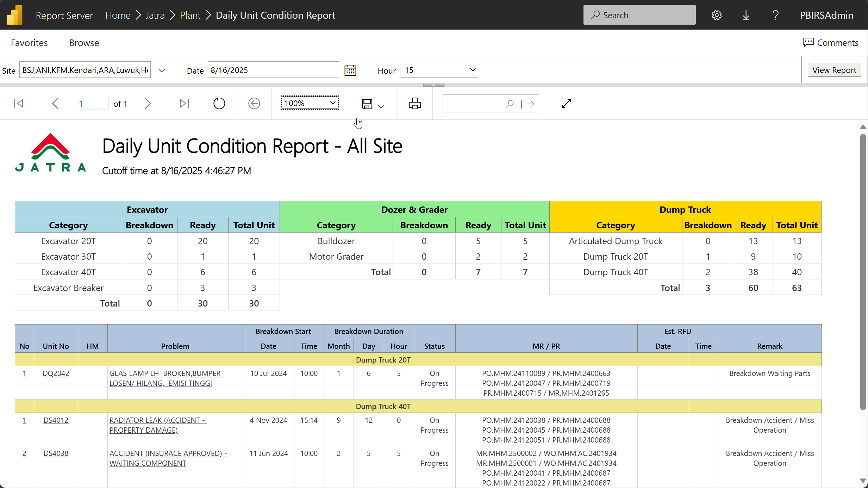The width and height of the screenshot is (868, 488).
Task: Switch to the Browse tab
Action: tap(84, 43)
